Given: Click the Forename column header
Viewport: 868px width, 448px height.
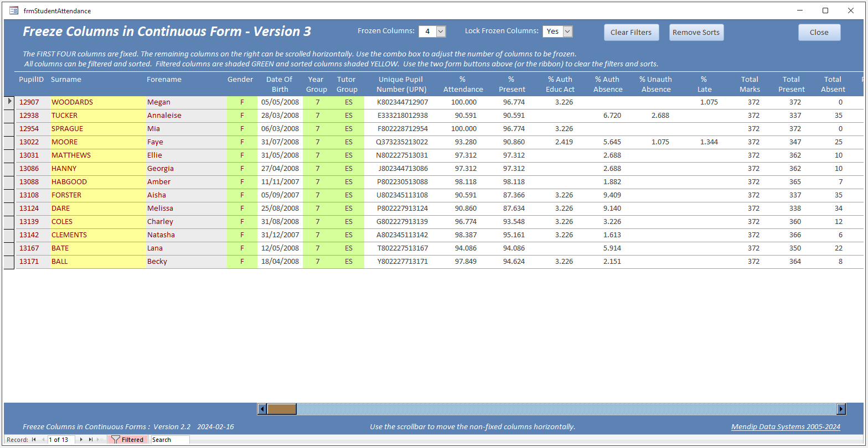Looking at the screenshot, I should 164,79.
